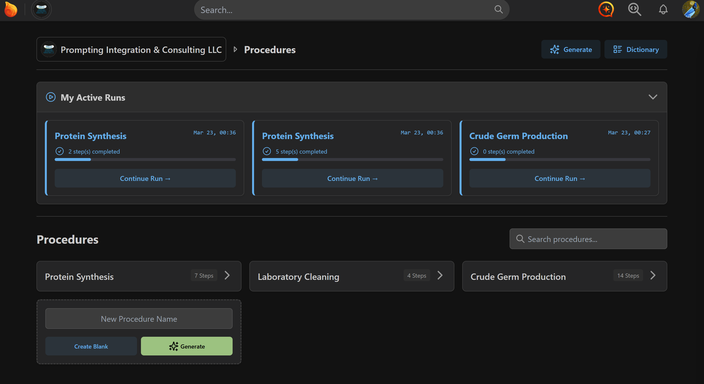
Task: Open the organization avatar in top bar
Action: 41,9
